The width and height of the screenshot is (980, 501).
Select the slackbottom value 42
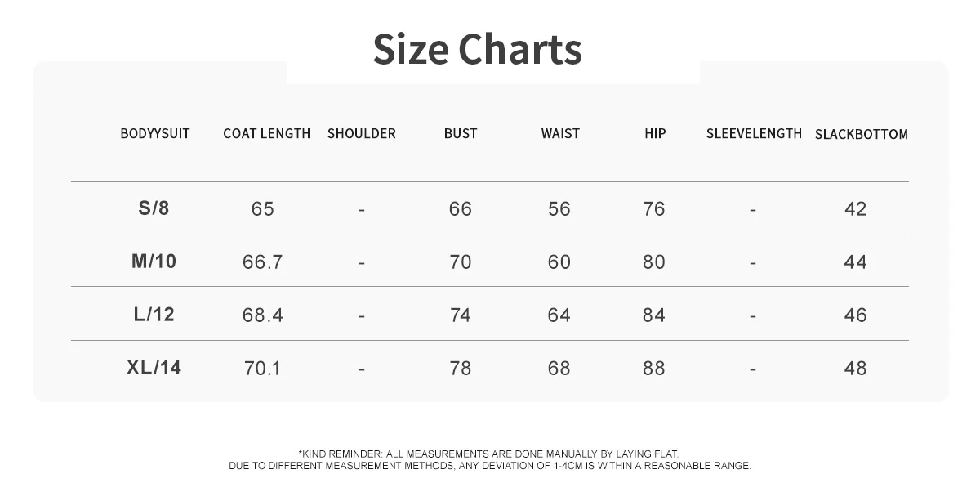pyautogui.click(x=855, y=209)
